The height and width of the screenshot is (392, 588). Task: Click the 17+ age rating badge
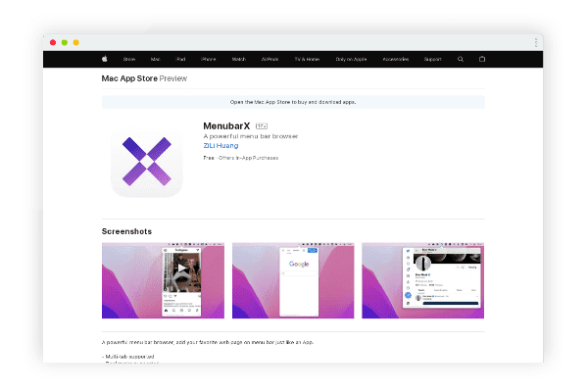262,126
